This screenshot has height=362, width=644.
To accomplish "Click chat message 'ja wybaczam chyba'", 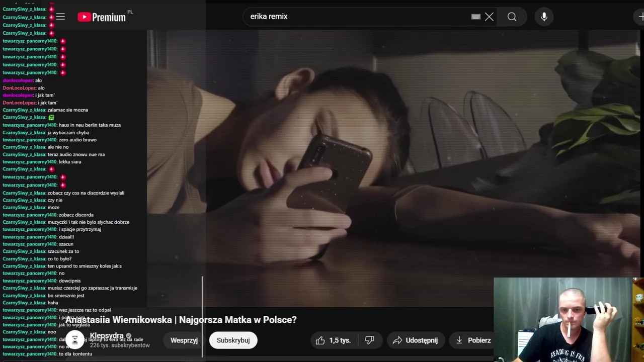I will coord(68,133).
